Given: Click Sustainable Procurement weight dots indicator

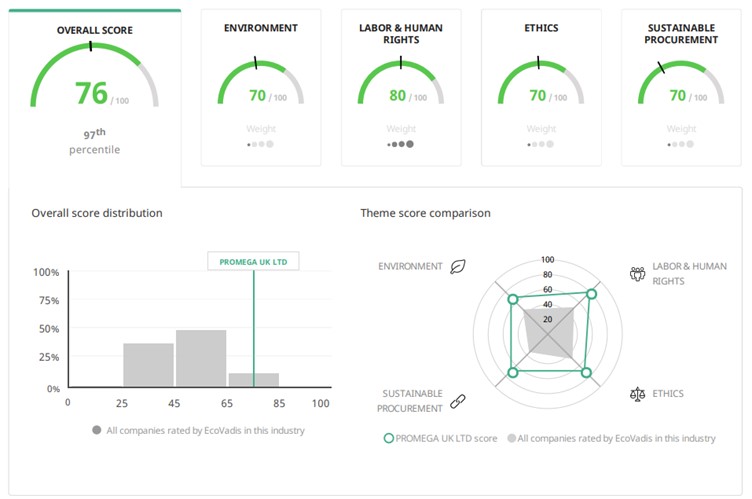Looking at the screenshot, I should 681,144.
